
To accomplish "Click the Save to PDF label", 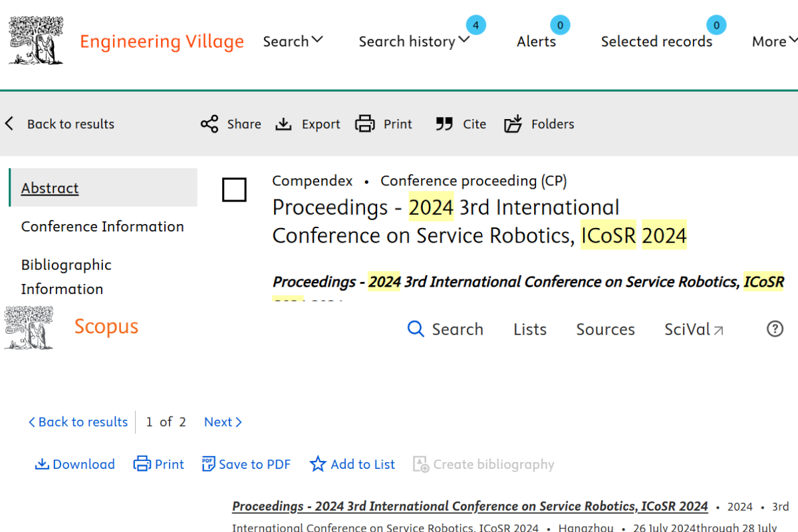I will pyautogui.click(x=255, y=464).
